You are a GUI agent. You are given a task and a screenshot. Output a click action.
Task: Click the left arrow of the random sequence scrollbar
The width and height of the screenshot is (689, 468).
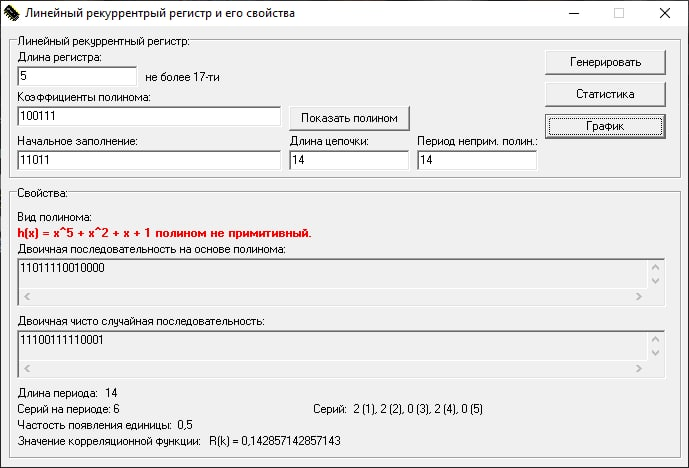(x=27, y=369)
